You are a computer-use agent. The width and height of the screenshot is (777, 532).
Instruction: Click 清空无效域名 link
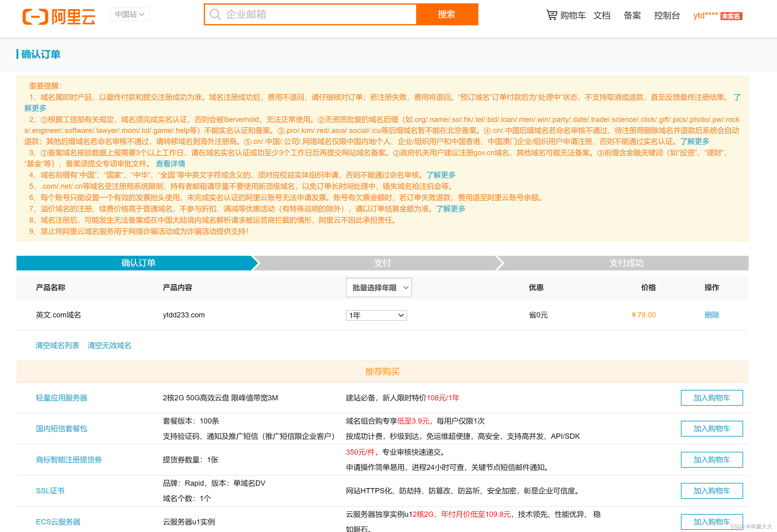point(109,345)
